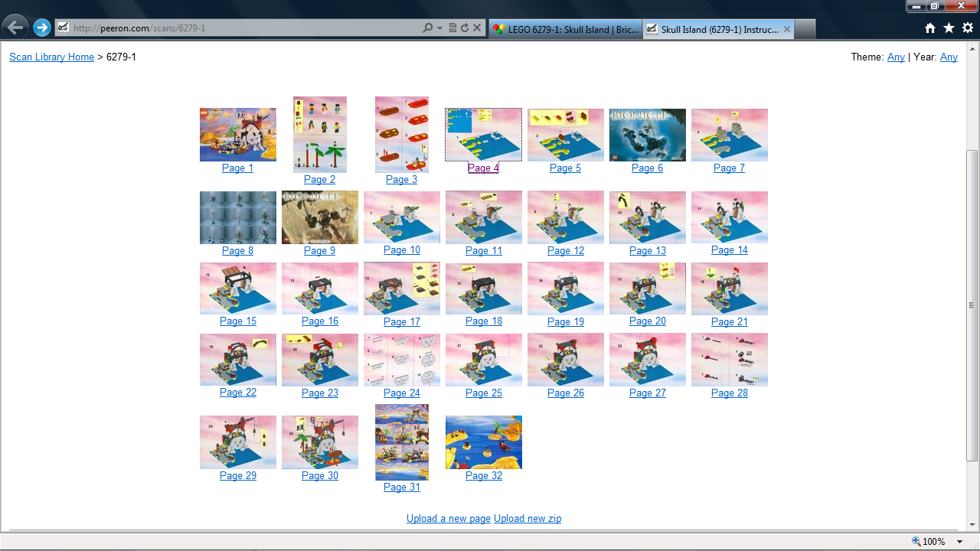Click the Page 12 text link

566,250
